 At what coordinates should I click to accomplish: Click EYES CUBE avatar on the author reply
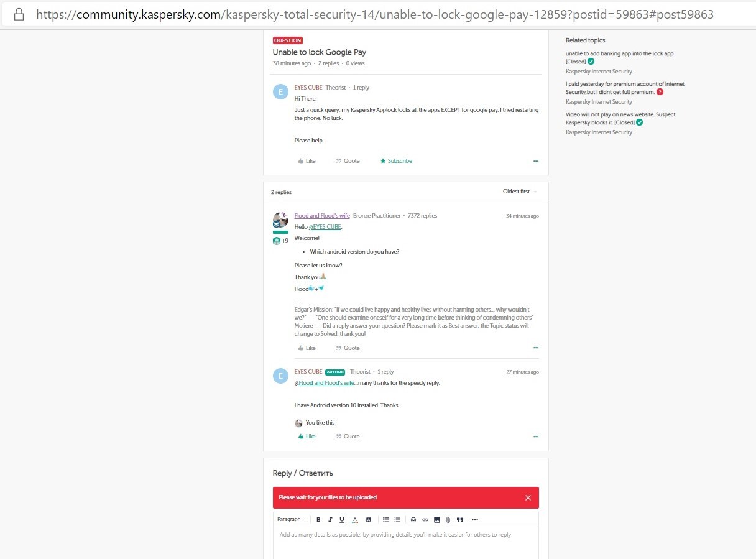pyautogui.click(x=280, y=376)
